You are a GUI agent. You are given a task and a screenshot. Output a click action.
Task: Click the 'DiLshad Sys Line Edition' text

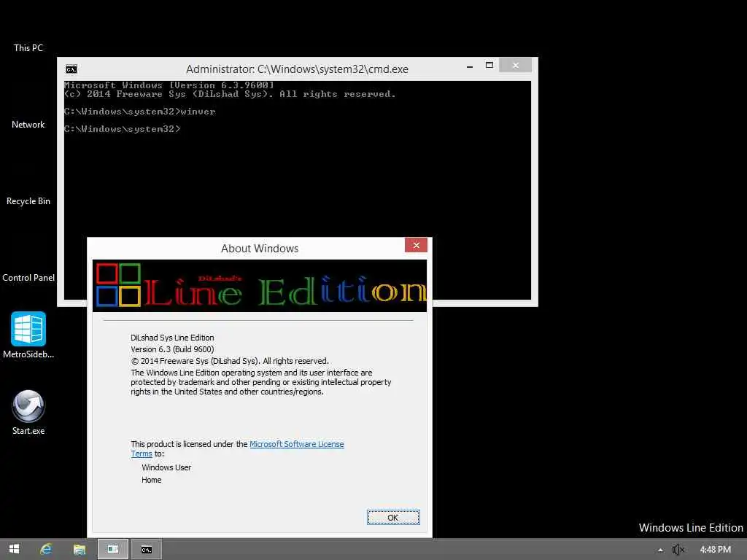(172, 338)
